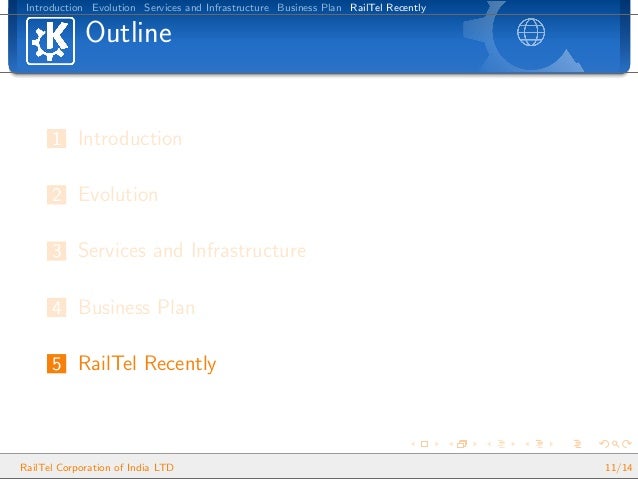
Task: Click the RailTel Corporation of India LTD footer
Action: (x=97, y=468)
